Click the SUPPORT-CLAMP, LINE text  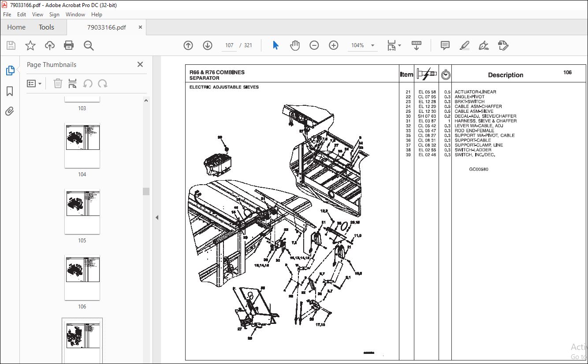click(479, 145)
